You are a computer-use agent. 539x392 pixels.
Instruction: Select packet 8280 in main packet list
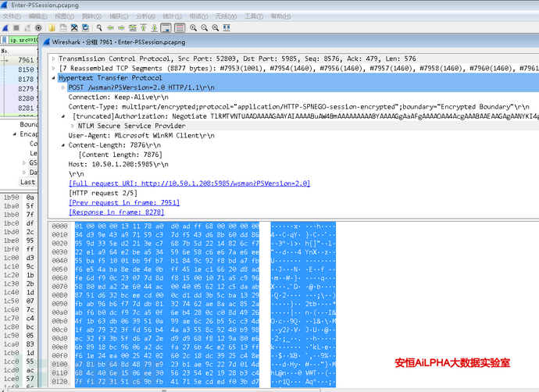[19, 98]
